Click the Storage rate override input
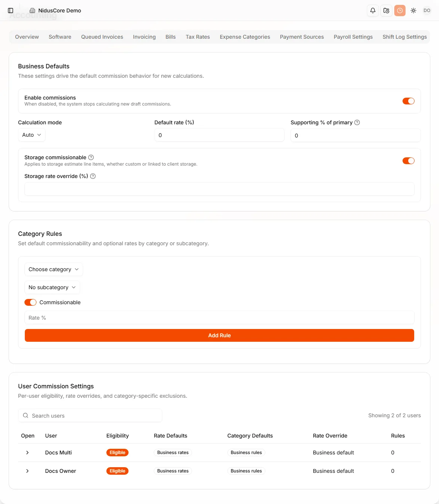 219,189
